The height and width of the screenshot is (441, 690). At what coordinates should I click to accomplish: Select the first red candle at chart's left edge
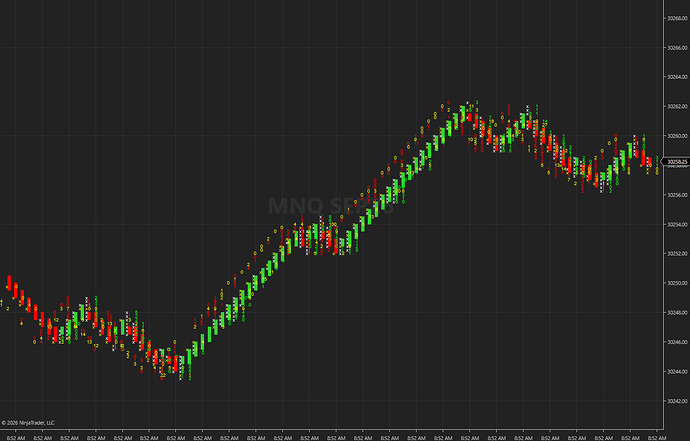click(x=9, y=283)
